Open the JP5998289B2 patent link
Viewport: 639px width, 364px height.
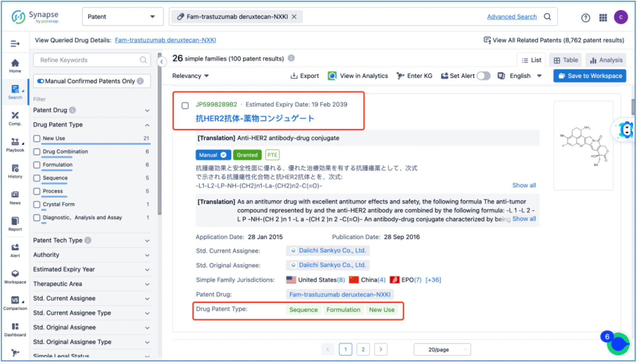coord(216,105)
